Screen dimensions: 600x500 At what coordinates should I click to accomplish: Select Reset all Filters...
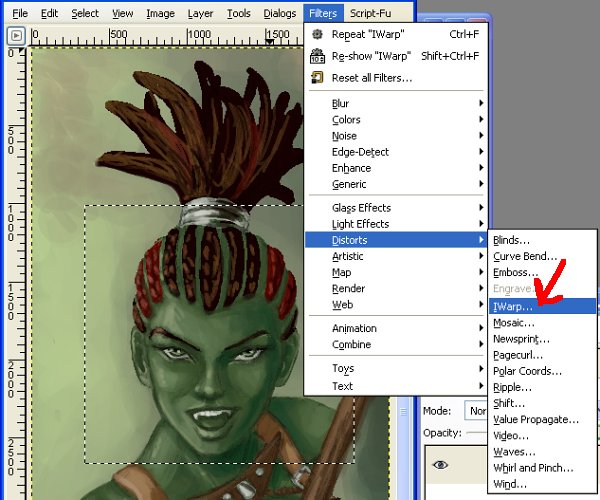(x=396, y=78)
